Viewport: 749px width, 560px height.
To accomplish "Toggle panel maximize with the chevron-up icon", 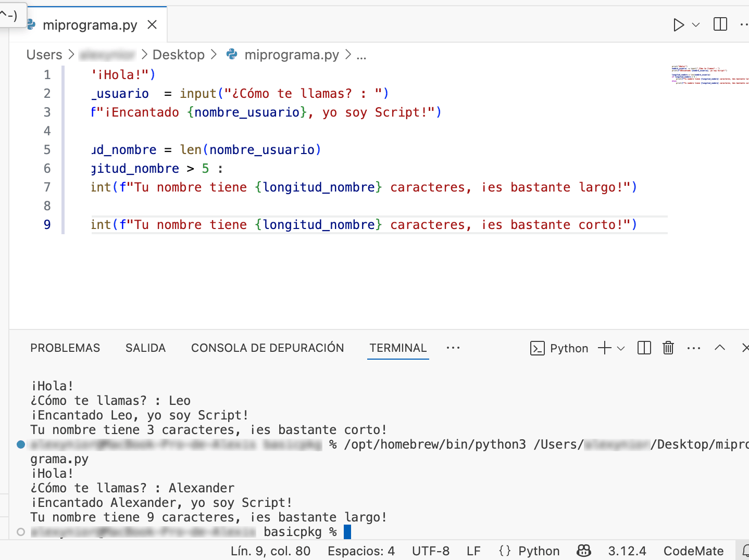I will pyautogui.click(x=719, y=348).
